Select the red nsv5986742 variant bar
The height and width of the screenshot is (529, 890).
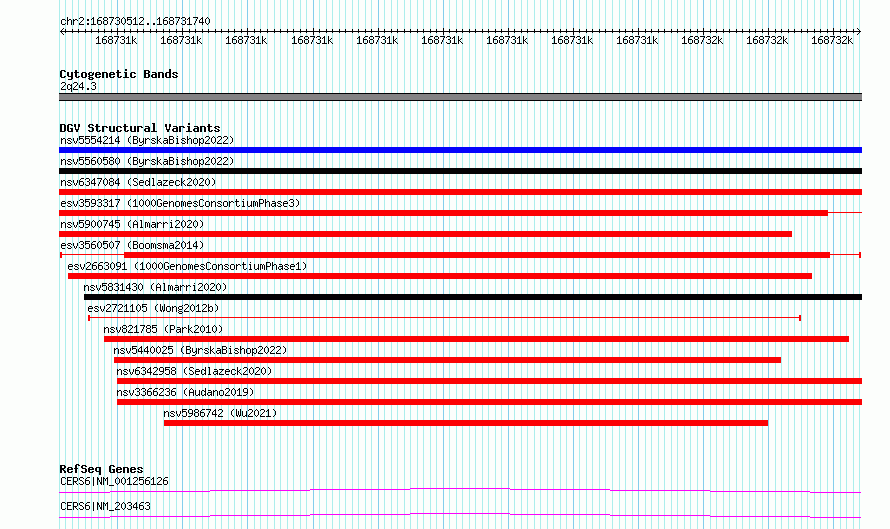click(466, 423)
